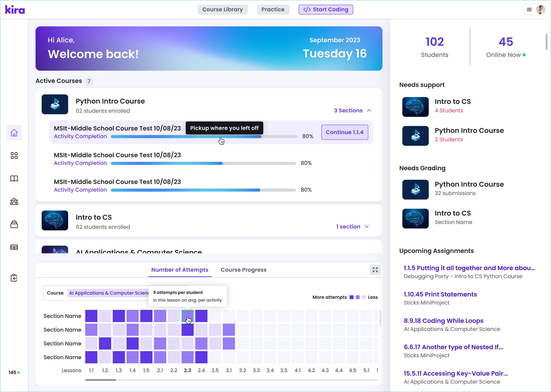Select the Number of Attempts tab
551x392 pixels.
coord(180,270)
